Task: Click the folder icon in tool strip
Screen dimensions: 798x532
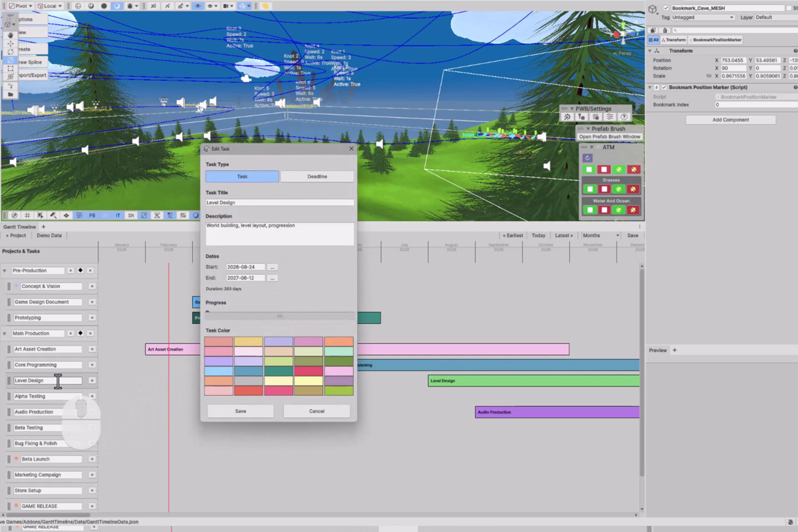Action: [10, 94]
